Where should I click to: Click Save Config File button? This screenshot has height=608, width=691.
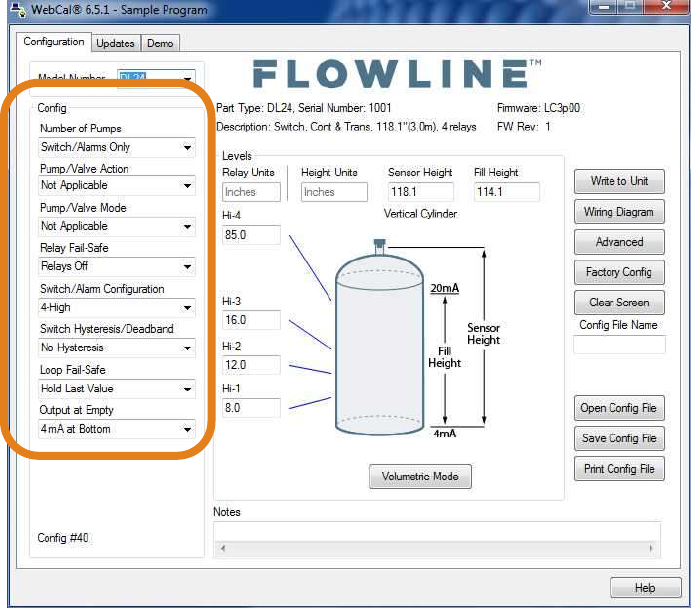click(x=619, y=438)
